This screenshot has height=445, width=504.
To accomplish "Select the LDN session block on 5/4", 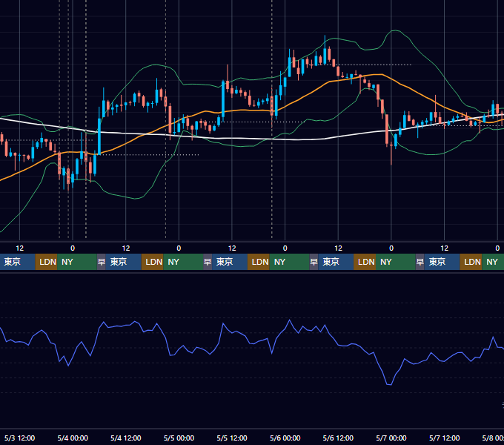I will [x=153, y=262].
